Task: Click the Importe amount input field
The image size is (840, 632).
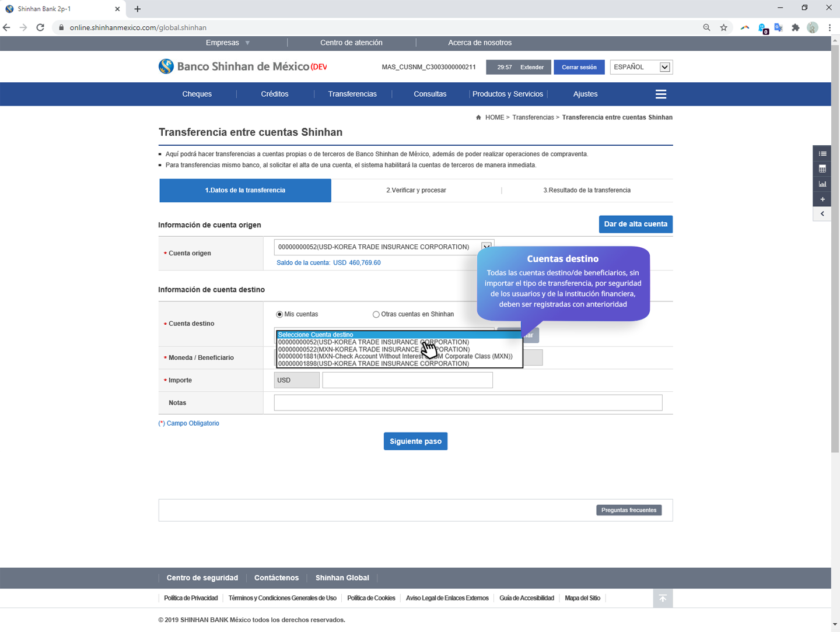Action: 407,380
